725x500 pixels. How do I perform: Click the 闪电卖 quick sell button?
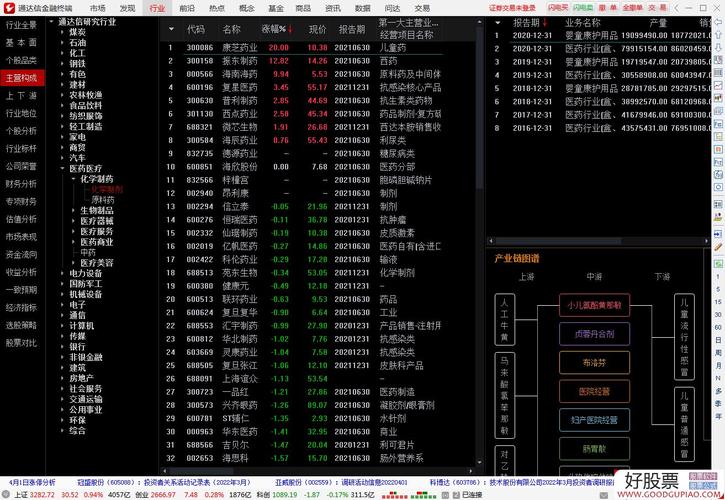coord(583,8)
